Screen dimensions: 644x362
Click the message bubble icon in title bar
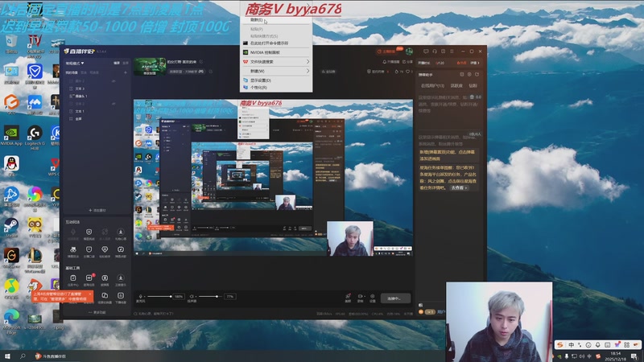click(426, 51)
